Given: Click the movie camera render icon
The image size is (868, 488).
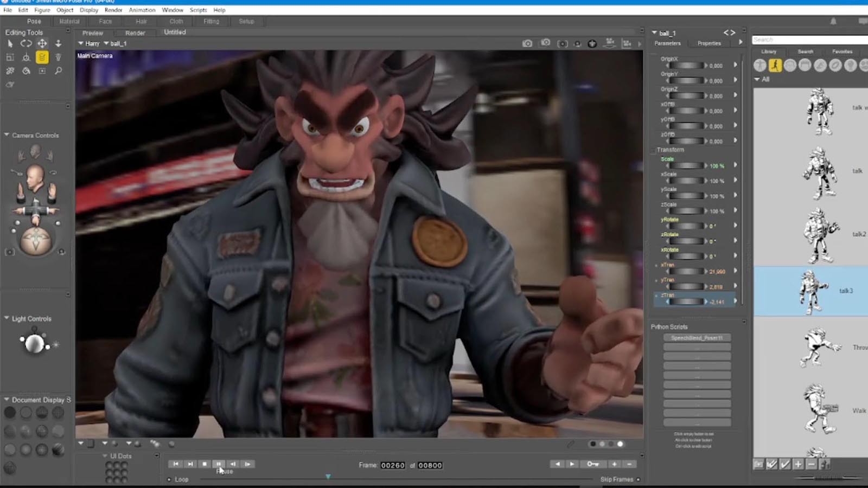Looking at the screenshot, I should pyautogui.click(x=610, y=43).
